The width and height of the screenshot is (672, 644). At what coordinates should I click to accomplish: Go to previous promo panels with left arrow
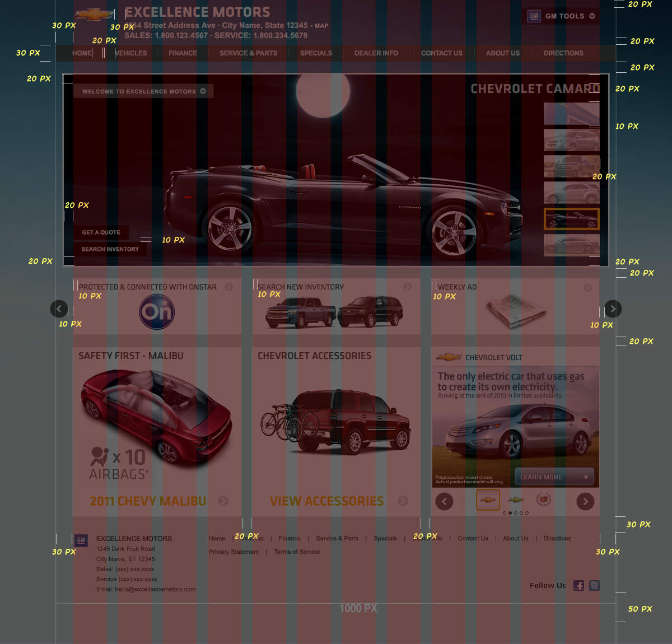click(x=59, y=309)
